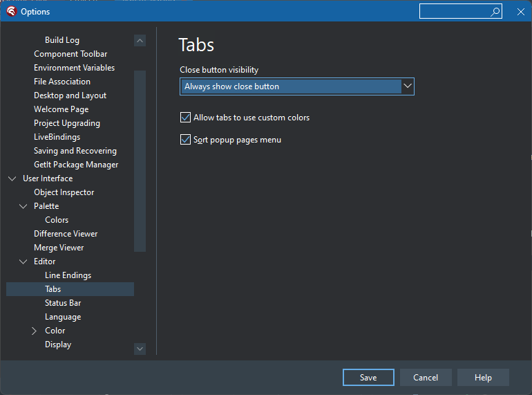Viewport: 532px width, 395px height.
Task: Toggle Allow tabs to use custom colors
Action: pos(185,118)
